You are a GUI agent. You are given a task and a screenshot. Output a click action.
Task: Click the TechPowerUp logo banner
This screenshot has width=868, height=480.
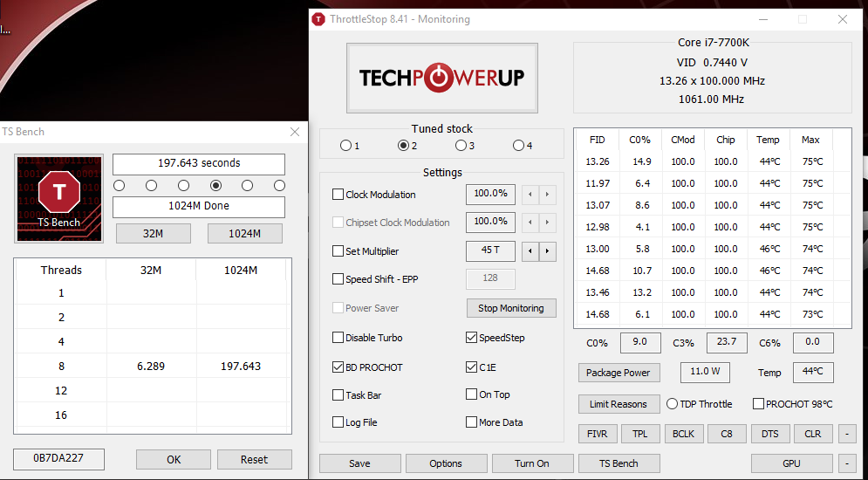(x=441, y=78)
